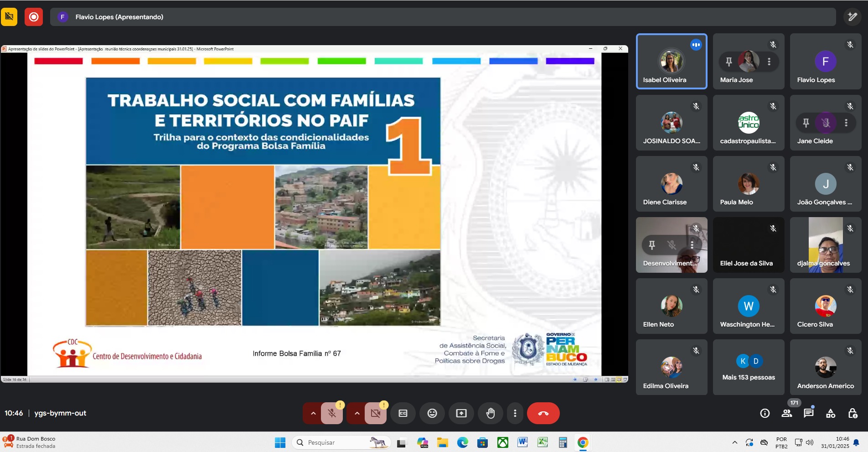Screen dimensions: 868x452
Task: Click the raise hand icon
Action: click(490, 413)
